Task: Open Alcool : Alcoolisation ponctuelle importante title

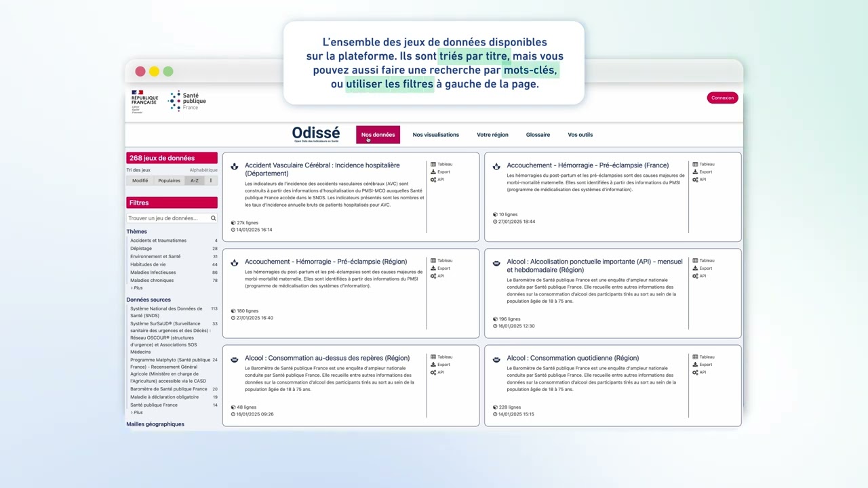Action: (595, 266)
